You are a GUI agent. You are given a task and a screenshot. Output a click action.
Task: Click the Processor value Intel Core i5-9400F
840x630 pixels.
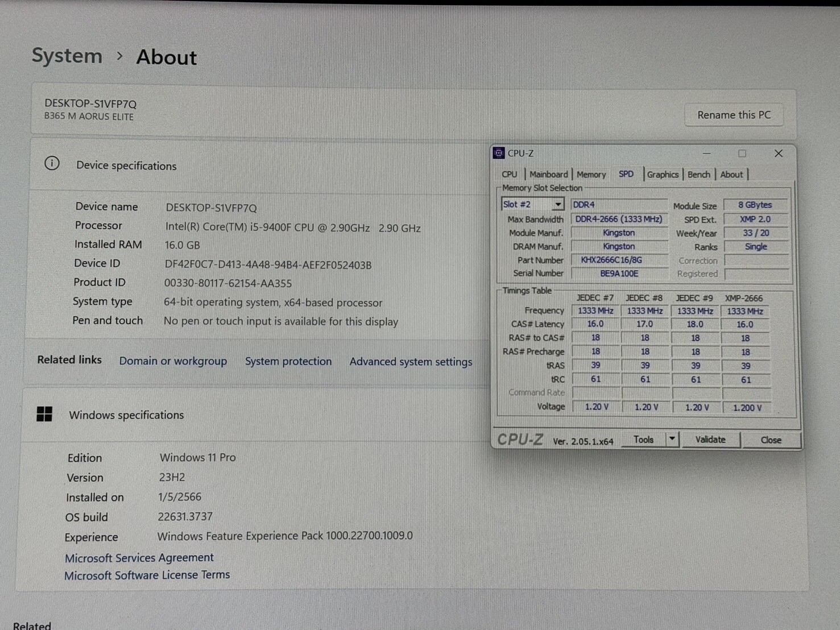click(293, 227)
